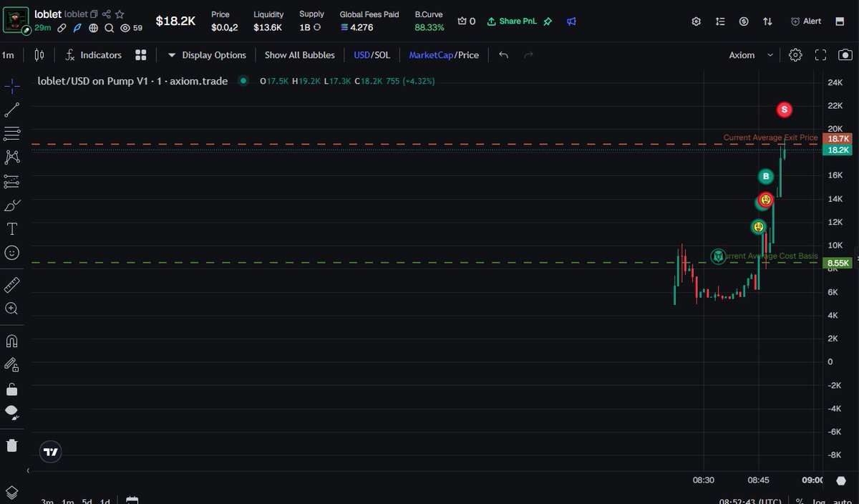Image resolution: width=859 pixels, height=504 pixels.
Task: Copy the loblet token address
Action: click(94, 14)
